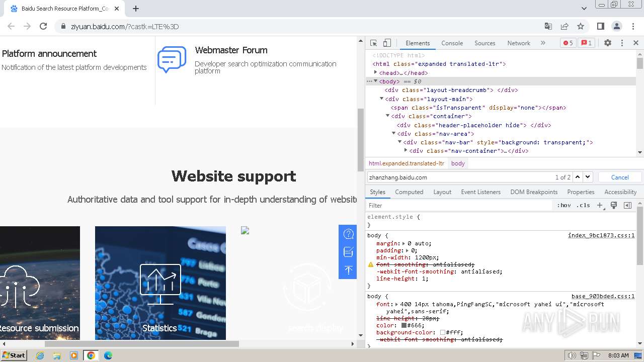The image size is (644, 362).
Task: Reload the page
Action: pyautogui.click(x=43, y=26)
